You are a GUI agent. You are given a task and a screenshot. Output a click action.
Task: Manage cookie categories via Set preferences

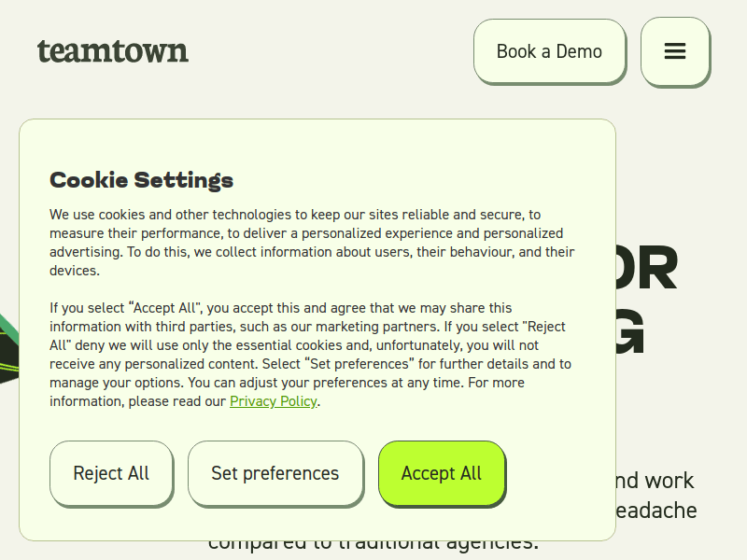pos(275,473)
